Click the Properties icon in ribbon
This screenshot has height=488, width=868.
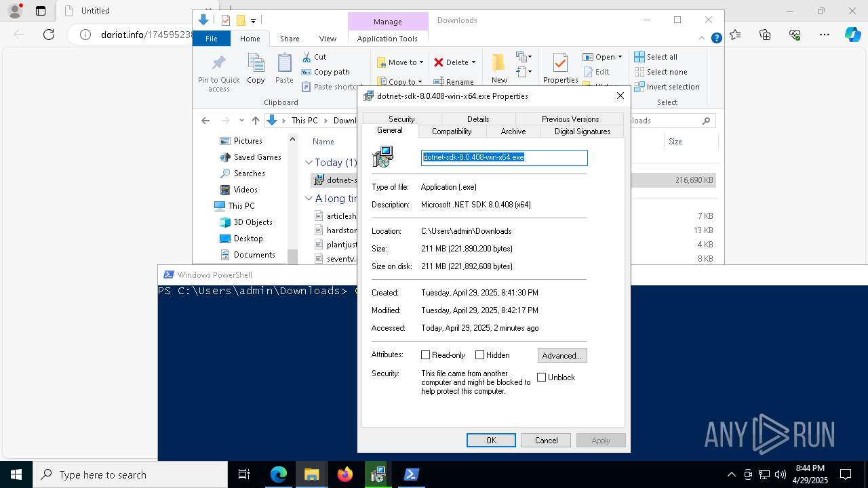pos(560,64)
